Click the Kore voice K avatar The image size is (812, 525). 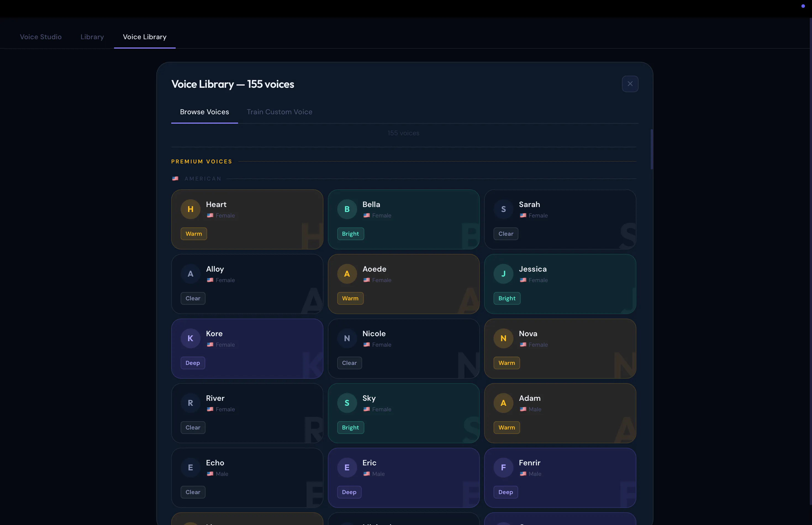190,338
